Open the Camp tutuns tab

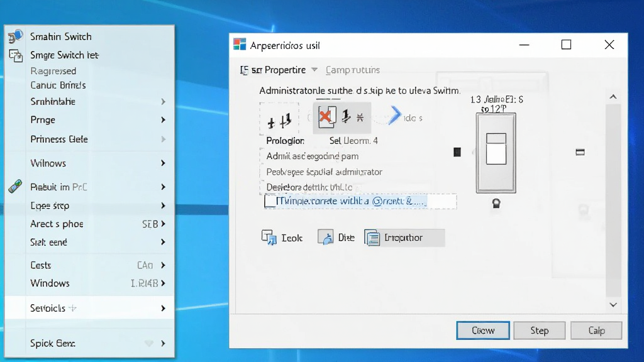(353, 70)
